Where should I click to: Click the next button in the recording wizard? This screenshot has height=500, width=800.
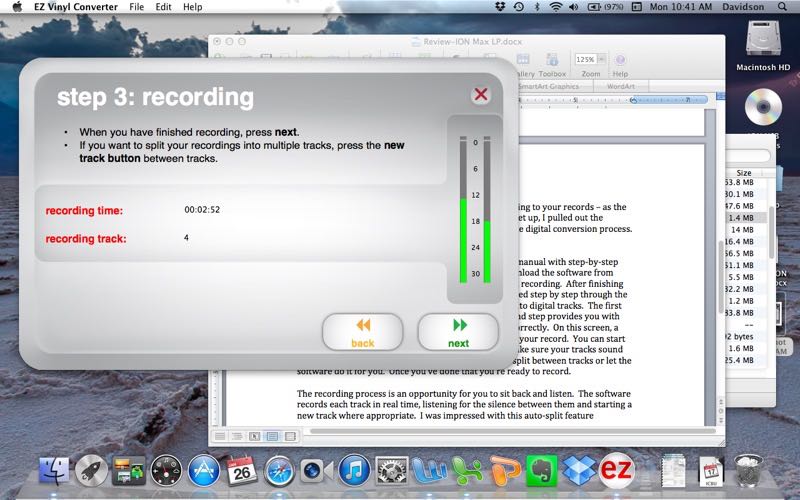tap(458, 332)
